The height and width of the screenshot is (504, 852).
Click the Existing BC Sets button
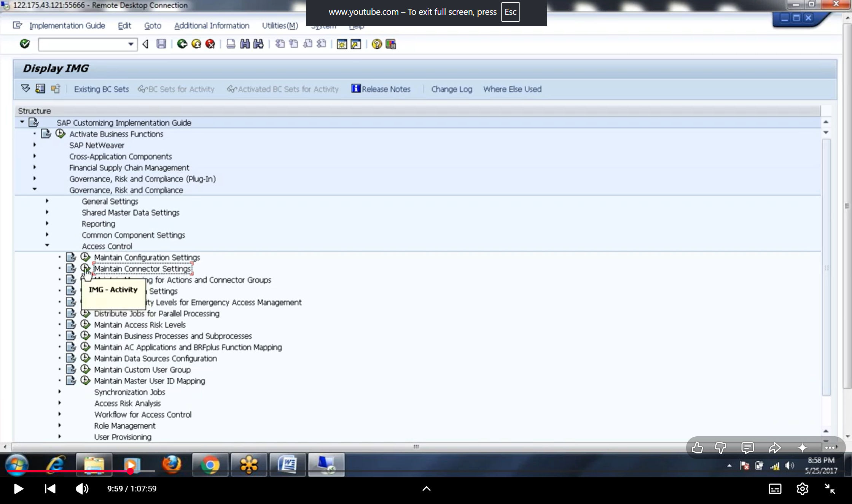click(x=101, y=89)
